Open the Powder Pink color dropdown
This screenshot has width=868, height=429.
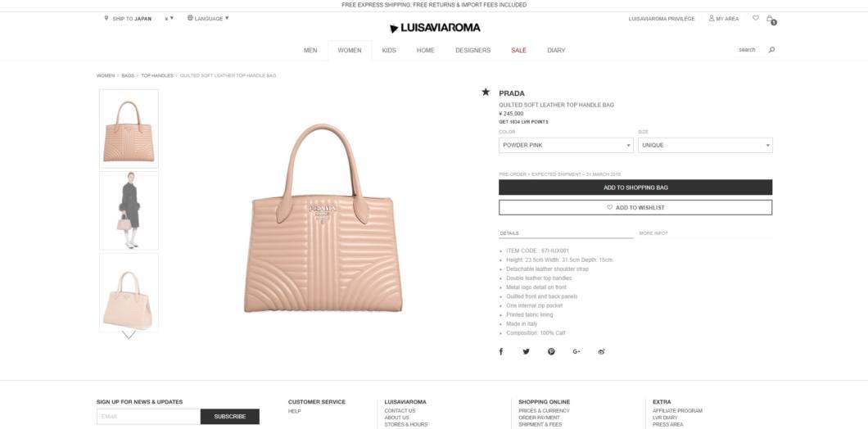click(566, 145)
